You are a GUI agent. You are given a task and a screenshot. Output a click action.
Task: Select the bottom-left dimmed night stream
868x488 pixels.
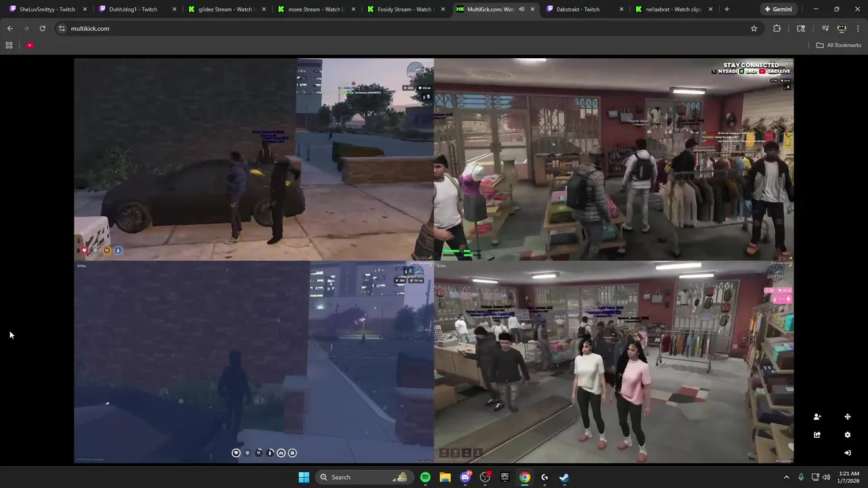(254, 362)
